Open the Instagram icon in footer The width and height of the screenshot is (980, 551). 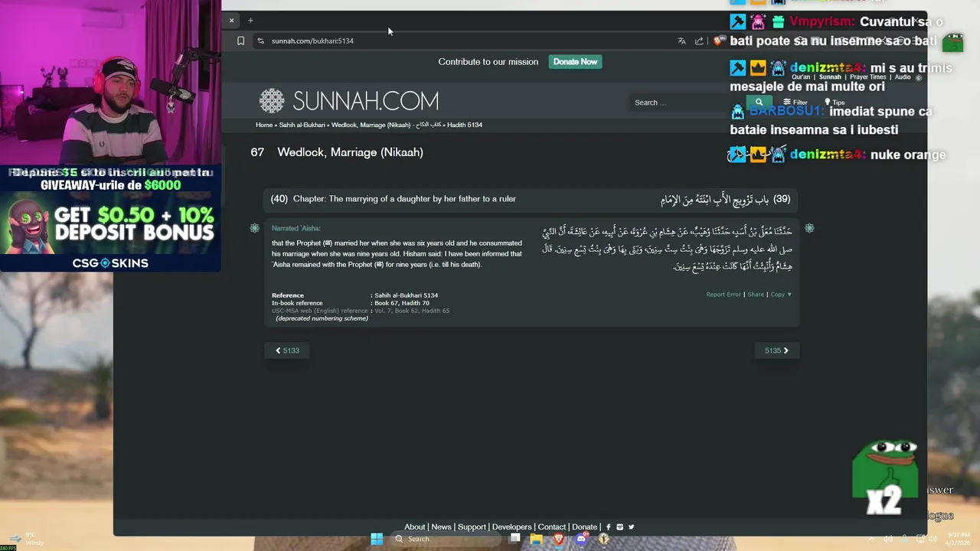[620, 527]
